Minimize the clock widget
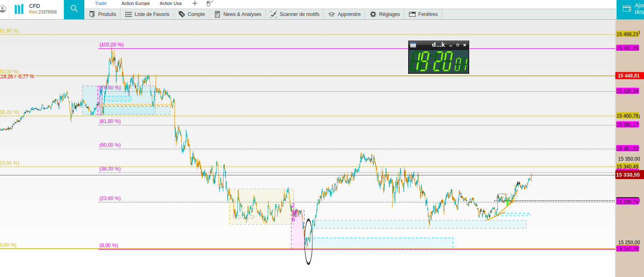The width and height of the screenshot is (644, 277). (451, 45)
